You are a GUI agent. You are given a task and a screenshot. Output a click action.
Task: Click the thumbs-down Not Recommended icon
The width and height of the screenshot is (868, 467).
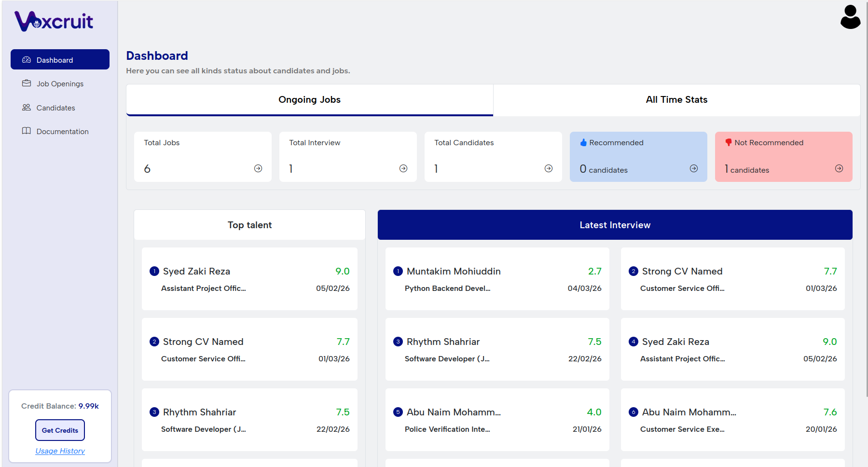(729, 142)
